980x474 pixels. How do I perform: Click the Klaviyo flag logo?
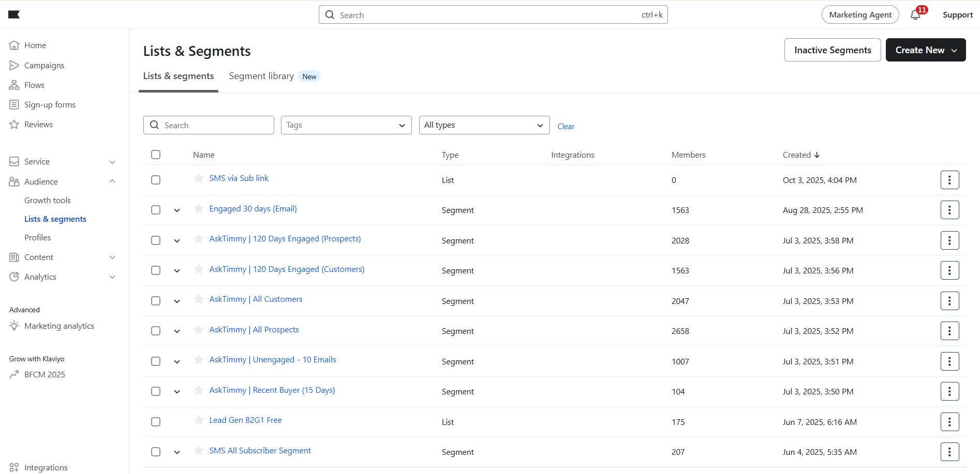[14, 14]
